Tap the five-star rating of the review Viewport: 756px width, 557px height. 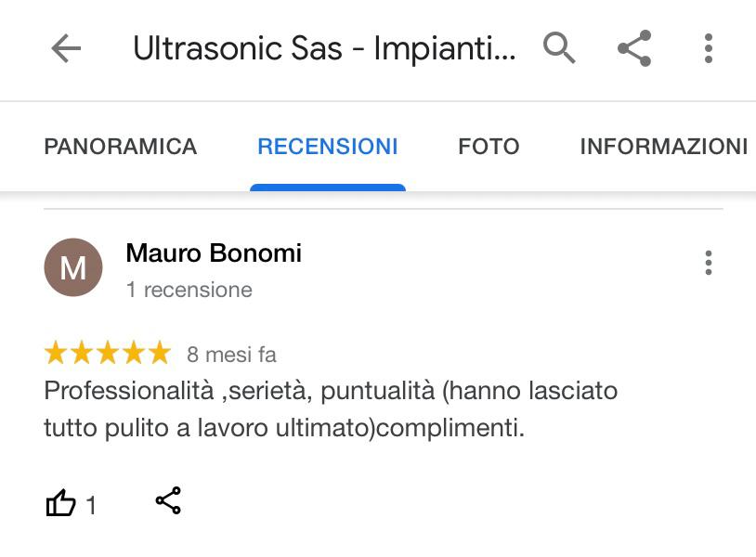click(107, 352)
